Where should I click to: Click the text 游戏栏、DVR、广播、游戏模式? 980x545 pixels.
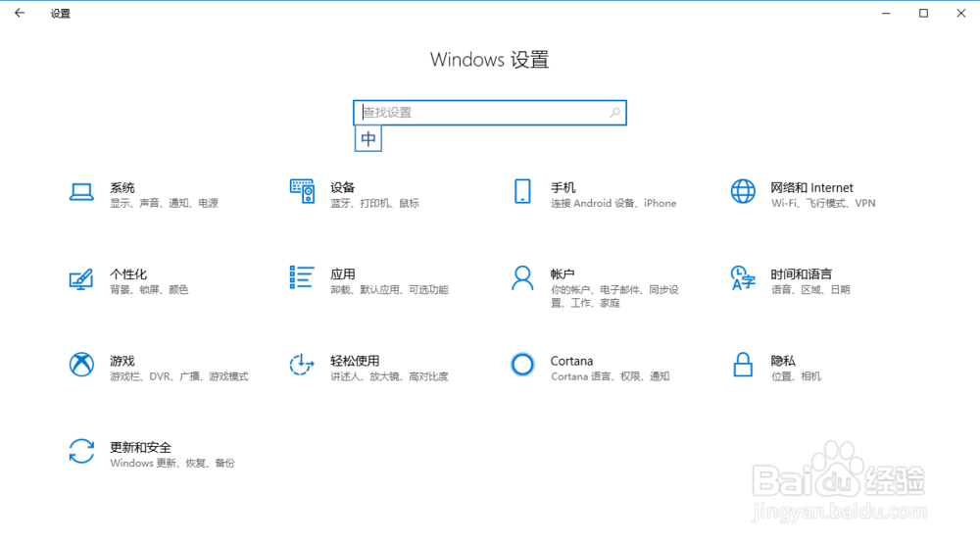[x=179, y=376]
